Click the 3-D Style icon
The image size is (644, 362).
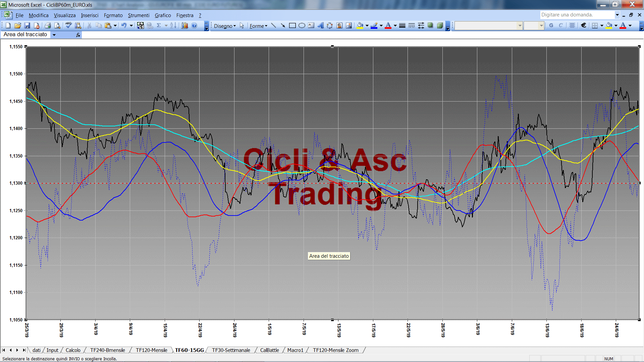[x=440, y=25]
